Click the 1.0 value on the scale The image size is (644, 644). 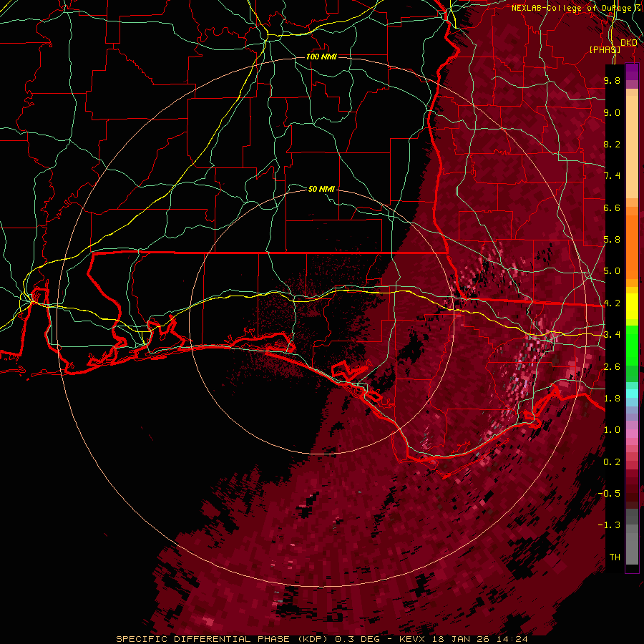tap(612, 430)
